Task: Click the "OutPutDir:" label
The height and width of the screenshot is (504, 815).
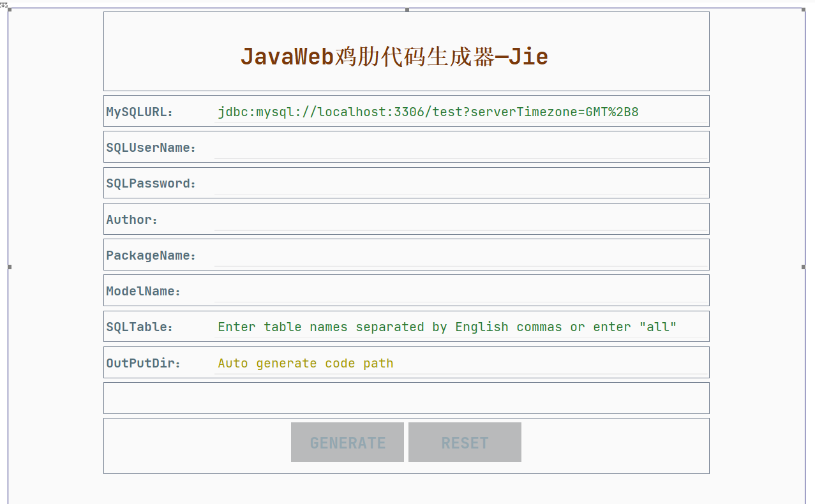Action: pos(143,363)
